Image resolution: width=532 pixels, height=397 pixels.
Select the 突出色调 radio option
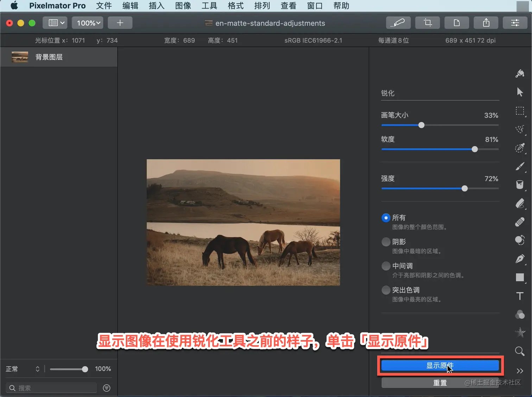386,290
